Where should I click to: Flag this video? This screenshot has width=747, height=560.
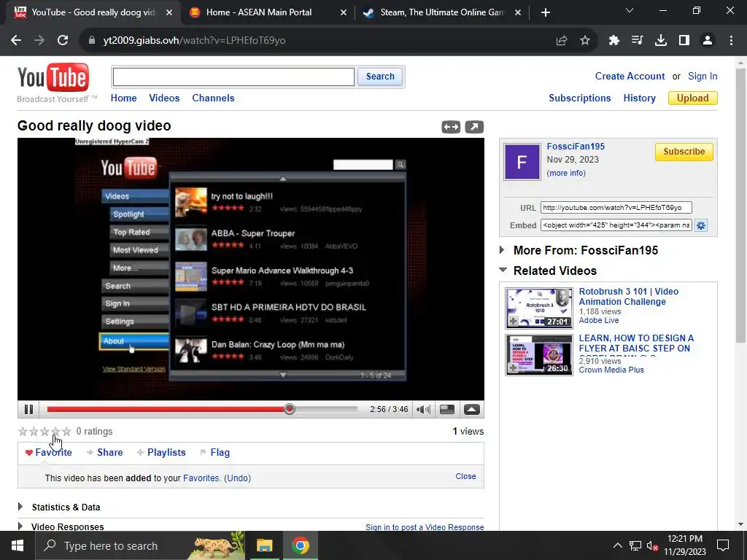click(220, 452)
